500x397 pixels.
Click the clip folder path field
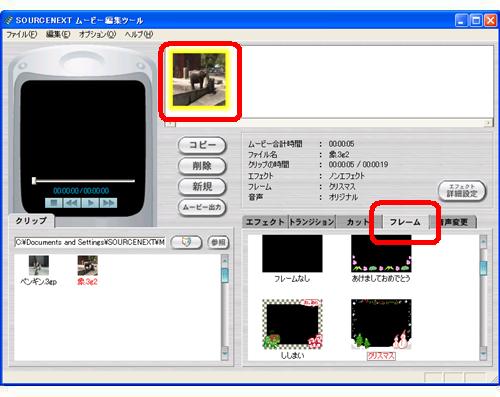(x=90, y=242)
